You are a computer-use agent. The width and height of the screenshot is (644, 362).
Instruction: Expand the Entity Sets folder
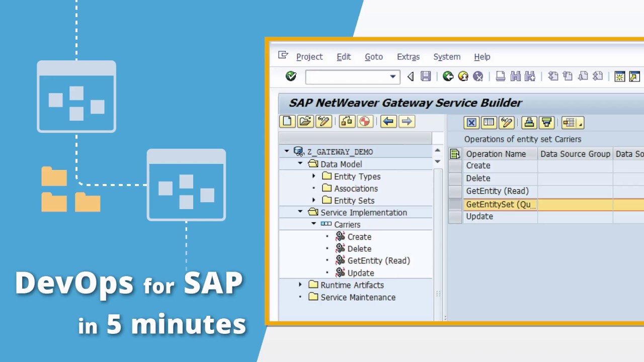pyautogui.click(x=313, y=200)
